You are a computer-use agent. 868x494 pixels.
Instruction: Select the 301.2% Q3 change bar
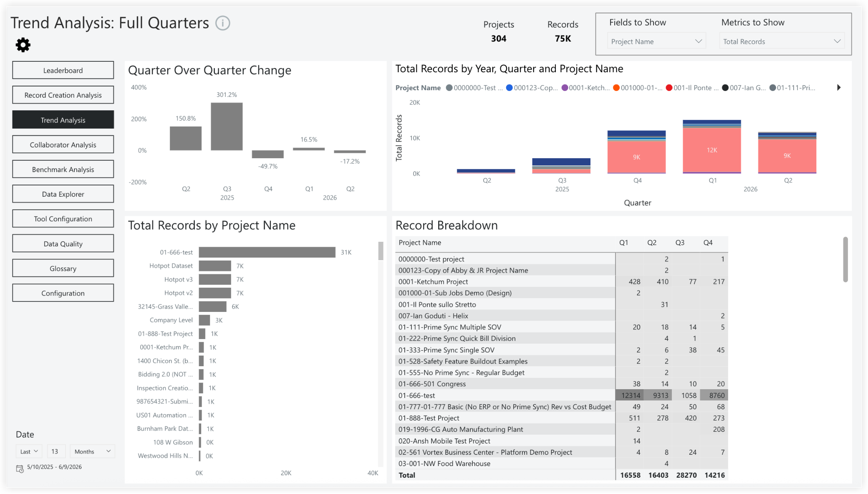[x=227, y=127]
